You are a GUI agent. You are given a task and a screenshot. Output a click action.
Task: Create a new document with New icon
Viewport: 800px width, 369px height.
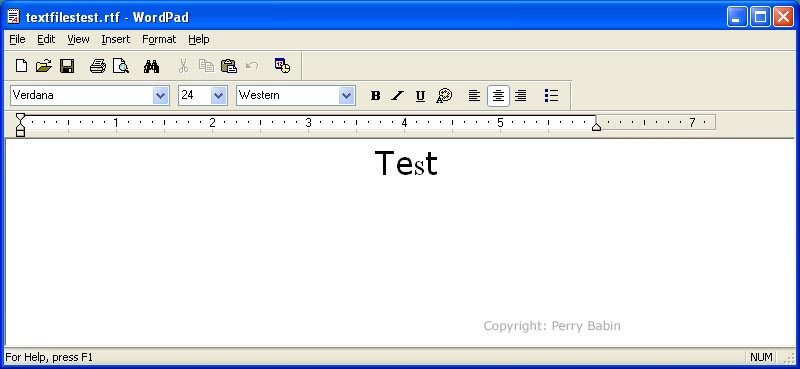coord(21,66)
